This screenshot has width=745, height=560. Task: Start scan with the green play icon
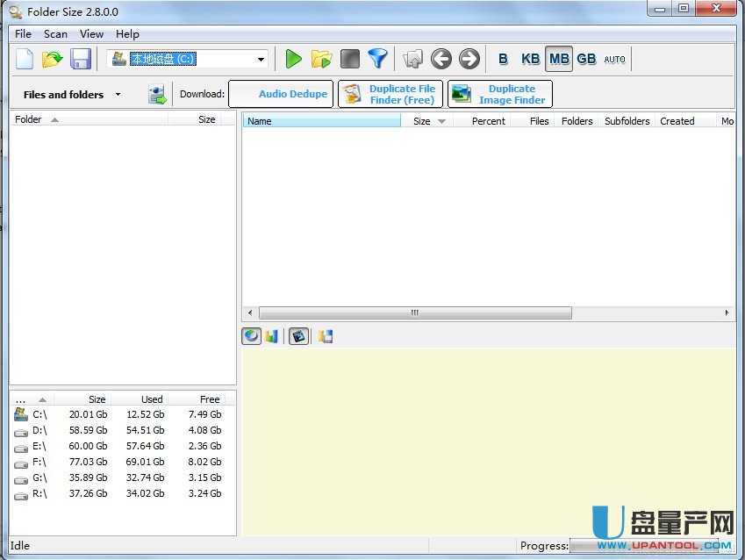point(294,59)
